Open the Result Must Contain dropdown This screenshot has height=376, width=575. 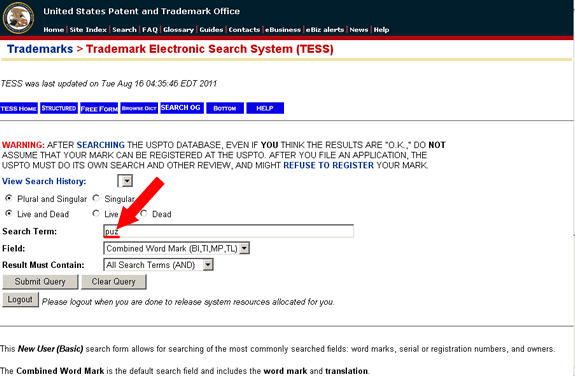pos(158,265)
